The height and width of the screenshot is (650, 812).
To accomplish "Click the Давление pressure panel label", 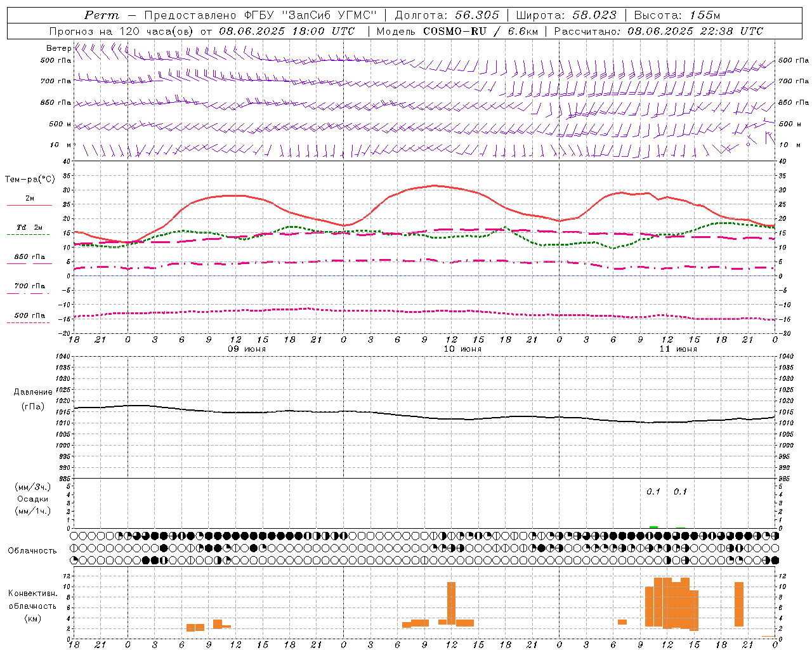I will tap(33, 392).
